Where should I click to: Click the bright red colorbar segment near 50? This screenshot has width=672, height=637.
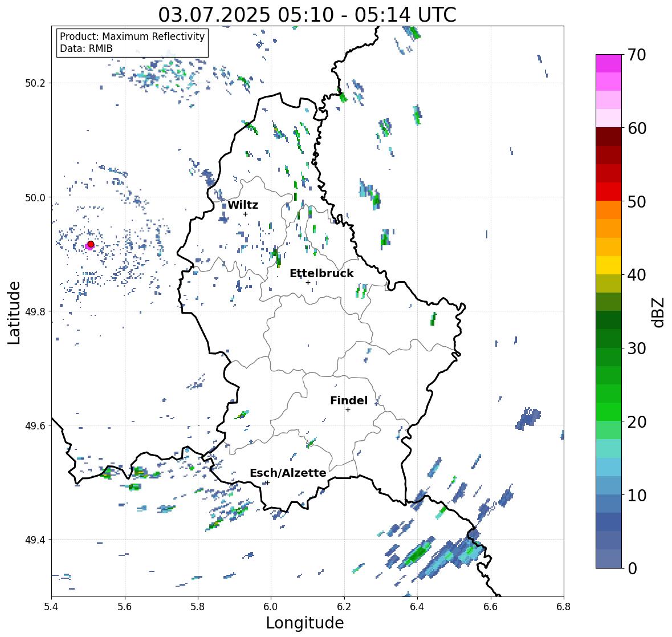click(609, 192)
